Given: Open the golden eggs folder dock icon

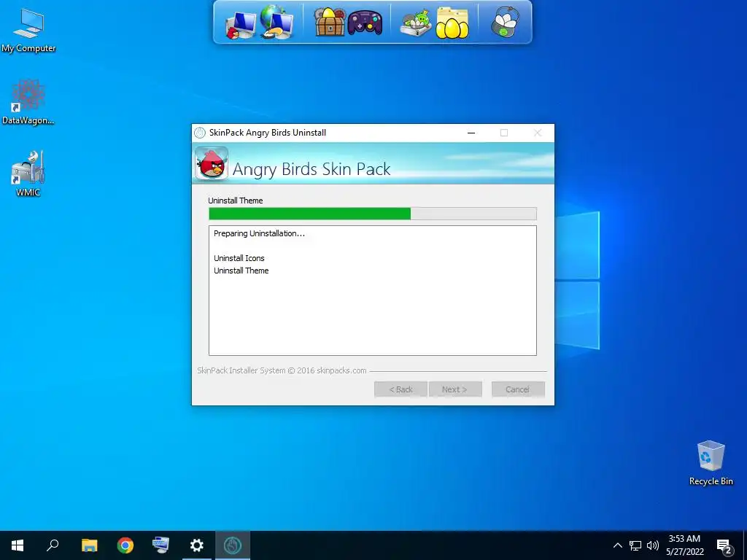Looking at the screenshot, I should 452,23.
